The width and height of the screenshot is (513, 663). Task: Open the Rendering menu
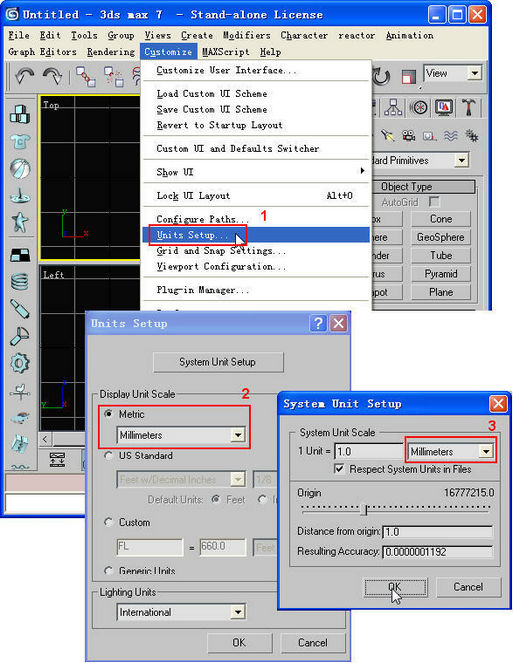111,52
